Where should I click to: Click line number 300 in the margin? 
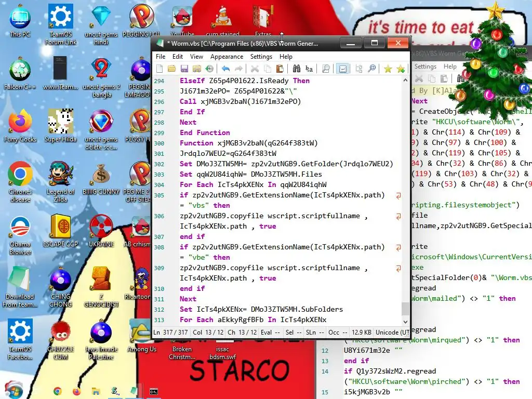159,143
